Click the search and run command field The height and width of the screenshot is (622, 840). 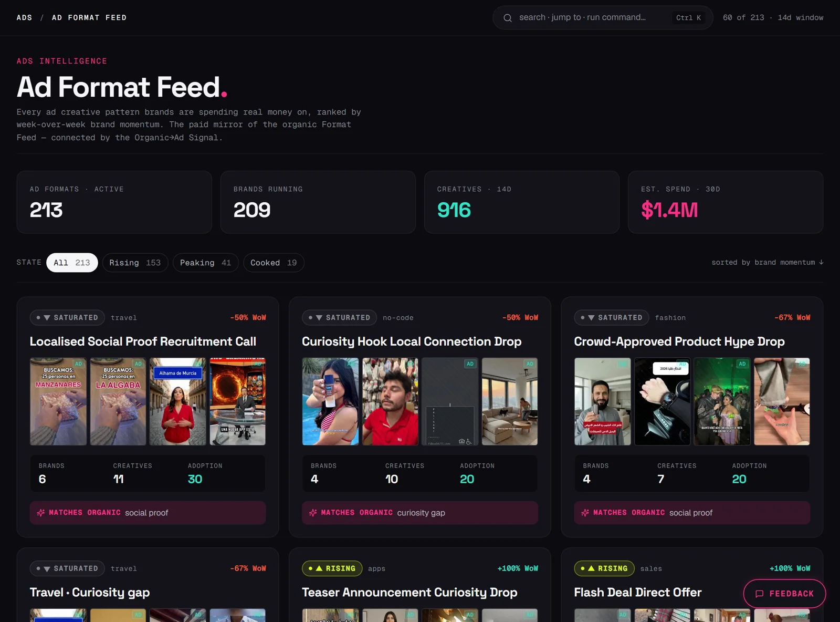603,18
